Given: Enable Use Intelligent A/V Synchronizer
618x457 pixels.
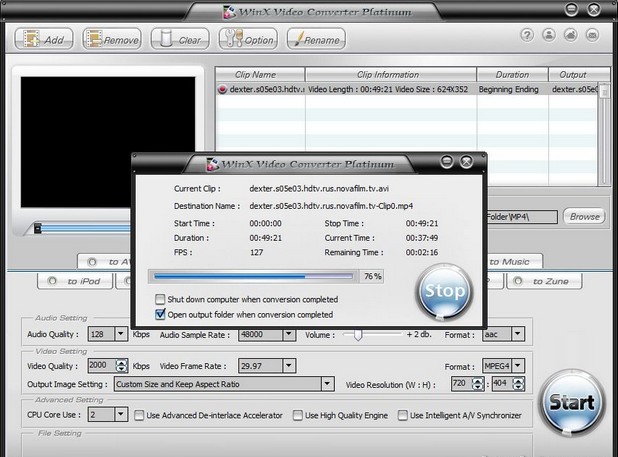Looking at the screenshot, I should [402, 415].
